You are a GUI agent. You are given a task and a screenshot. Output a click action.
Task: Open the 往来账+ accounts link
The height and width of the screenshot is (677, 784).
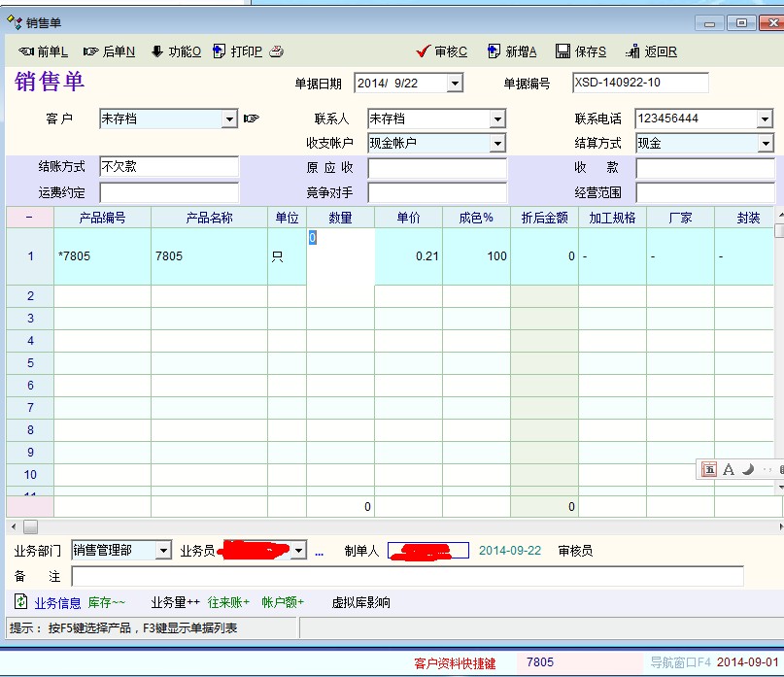pyautogui.click(x=228, y=602)
